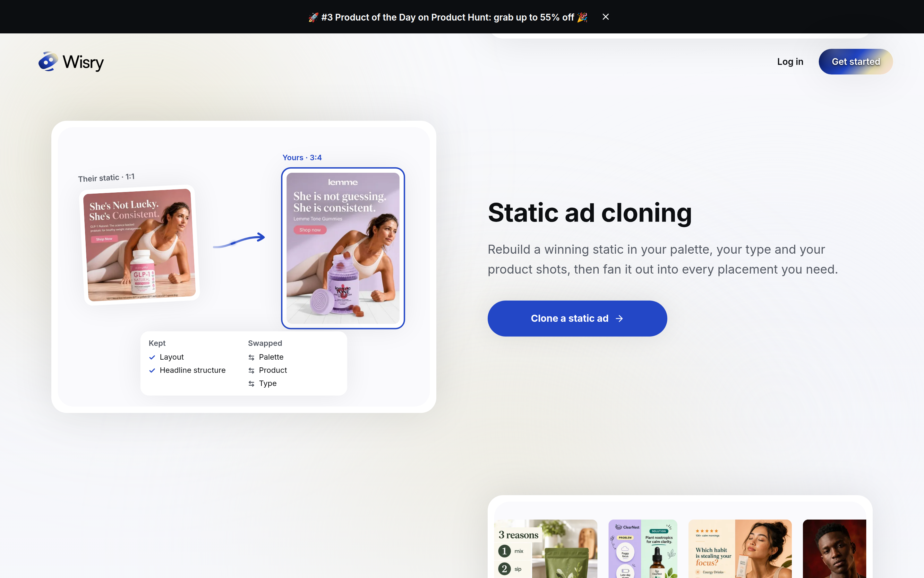Click the Static ad cloning heading
Image resolution: width=924 pixels, height=578 pixels.
589,213
